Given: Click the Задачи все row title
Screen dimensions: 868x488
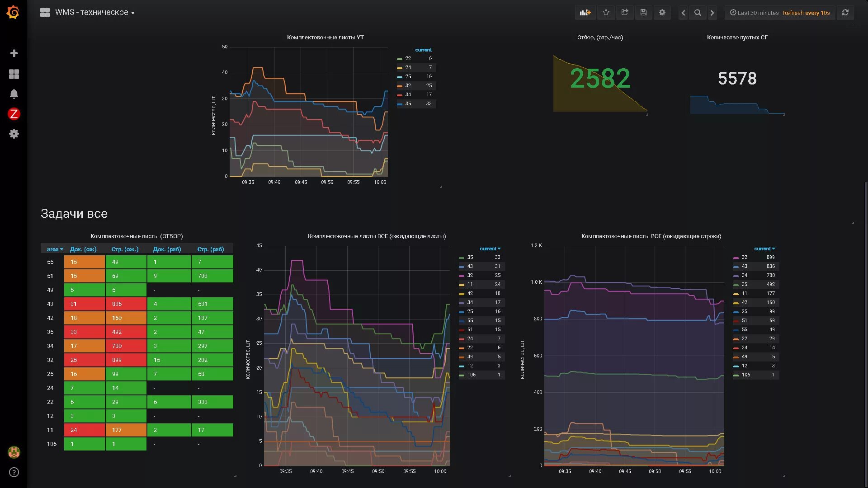Looking at the screenshot, I should click(74, 214).
